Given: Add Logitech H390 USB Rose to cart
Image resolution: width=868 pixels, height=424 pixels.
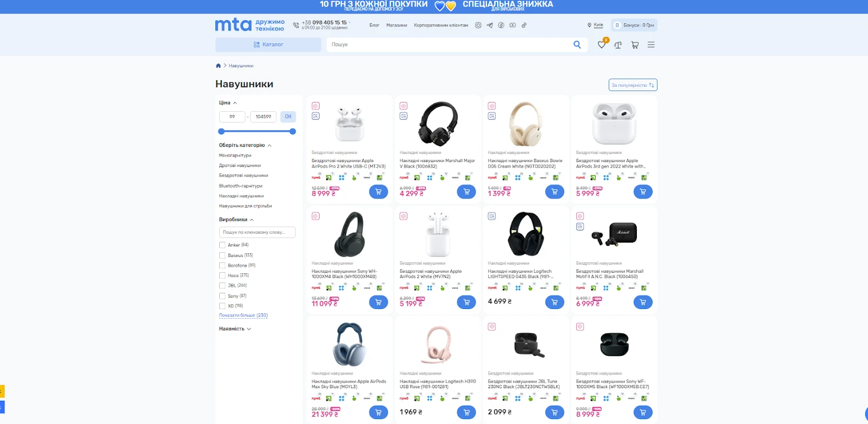Looking at the screenshot, I should click(467, 413).
